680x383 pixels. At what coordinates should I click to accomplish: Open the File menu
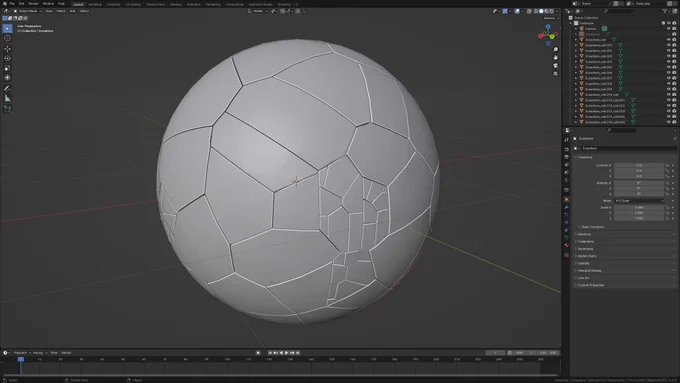click(x=12, y=3)
